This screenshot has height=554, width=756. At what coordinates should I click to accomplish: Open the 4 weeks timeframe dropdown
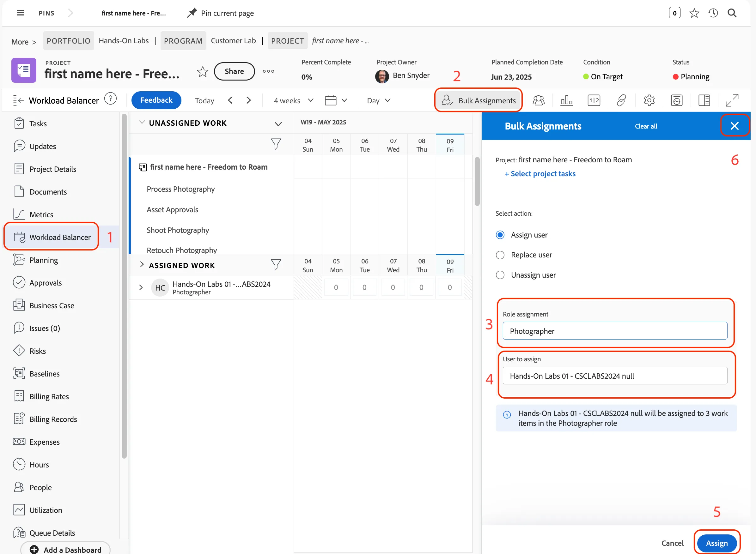point(293,101)
